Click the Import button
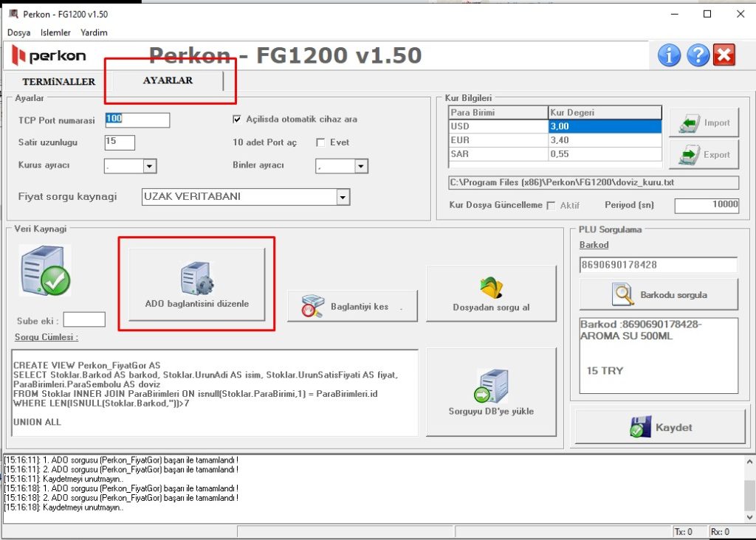756x540 pixels. coord(704,123)
